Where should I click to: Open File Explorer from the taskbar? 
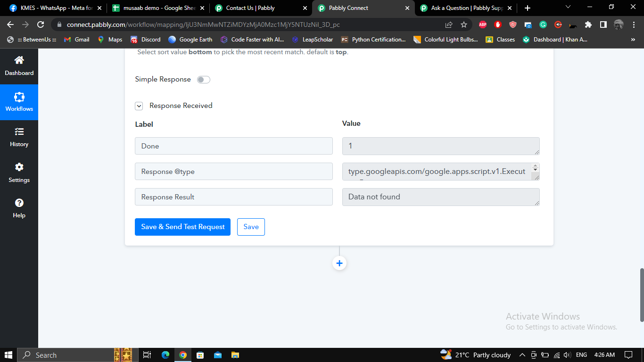coord(235,355)
